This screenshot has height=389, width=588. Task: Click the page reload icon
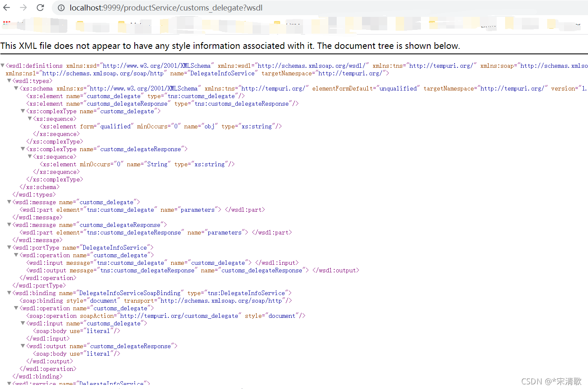coord(40,8)
